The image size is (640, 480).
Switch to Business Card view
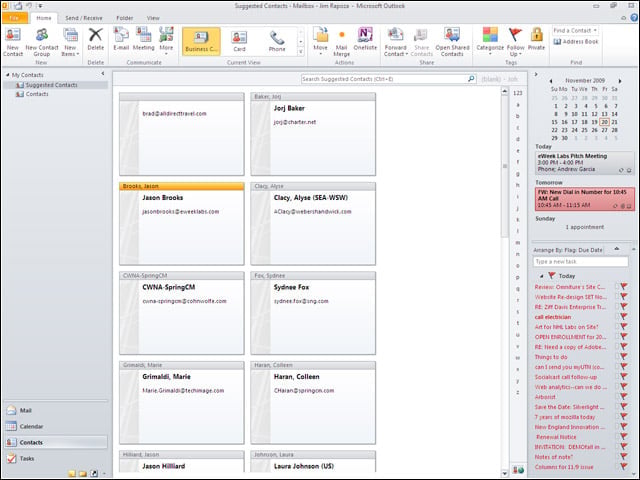(x=201, y=41)
